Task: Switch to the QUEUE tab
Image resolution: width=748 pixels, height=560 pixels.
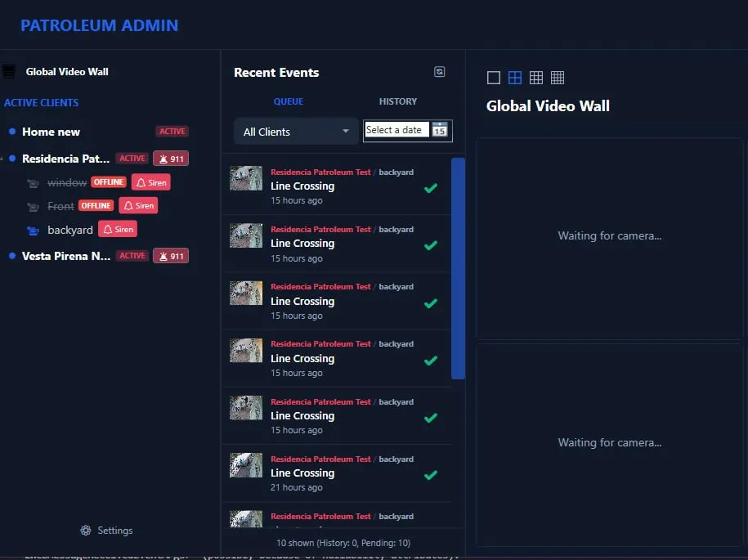Action: coord(288,101)
